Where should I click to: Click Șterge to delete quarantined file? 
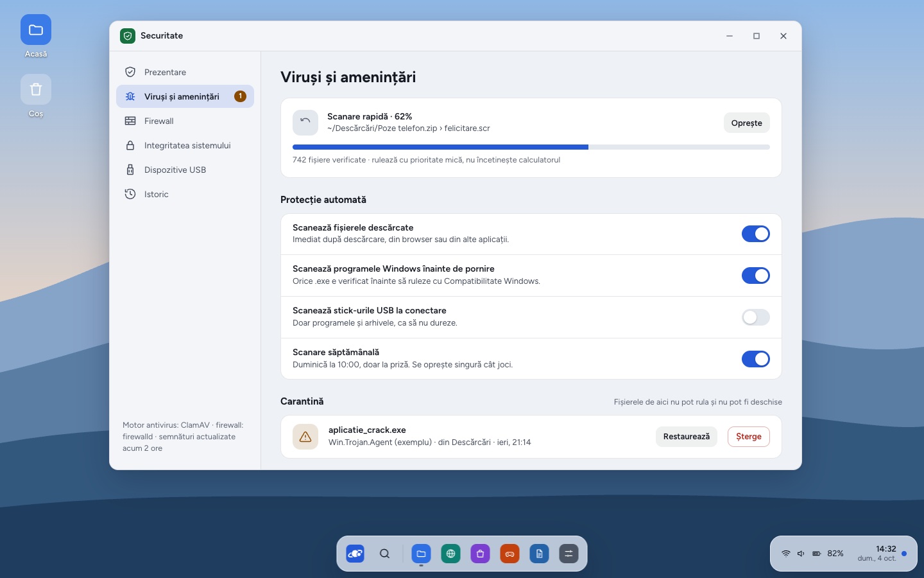click(x=749, y=437)
